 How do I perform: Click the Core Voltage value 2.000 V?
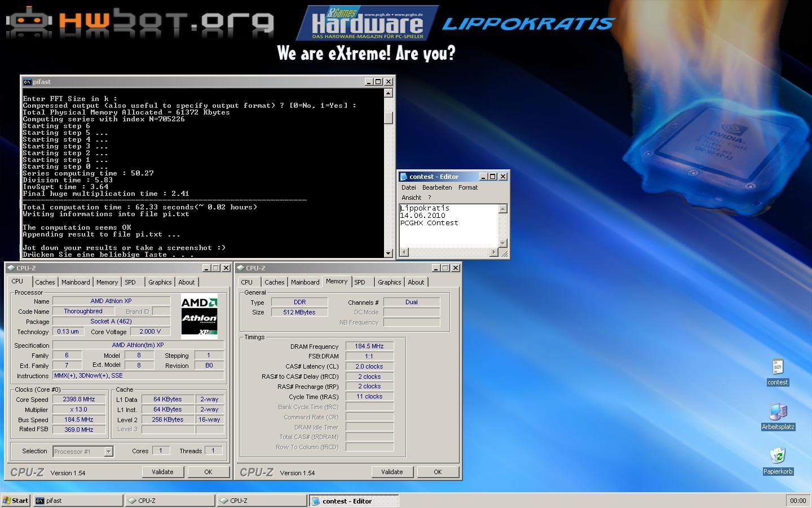[x=150, y=331]
